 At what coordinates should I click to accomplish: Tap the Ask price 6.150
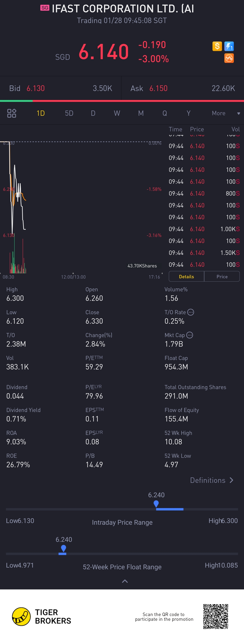[158, 88]
